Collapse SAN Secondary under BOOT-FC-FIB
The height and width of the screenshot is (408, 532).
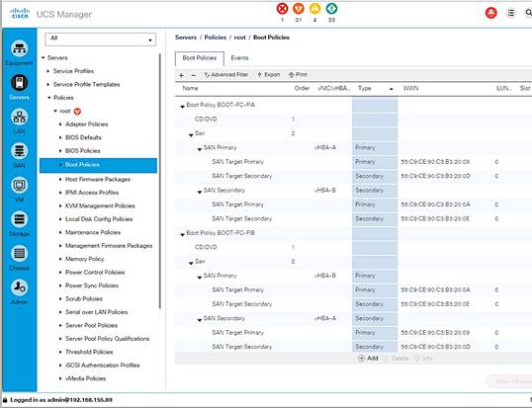(x=200, y=319)
